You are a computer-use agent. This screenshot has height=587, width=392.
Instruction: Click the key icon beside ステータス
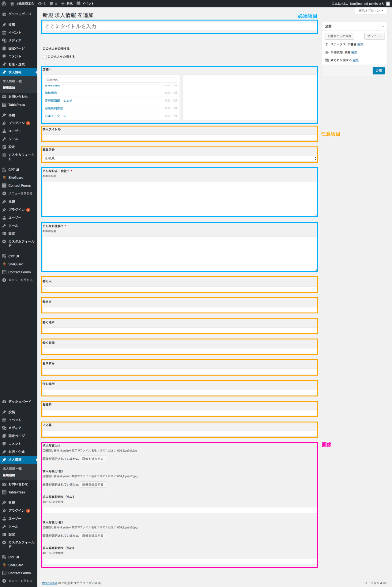[327, 44]
